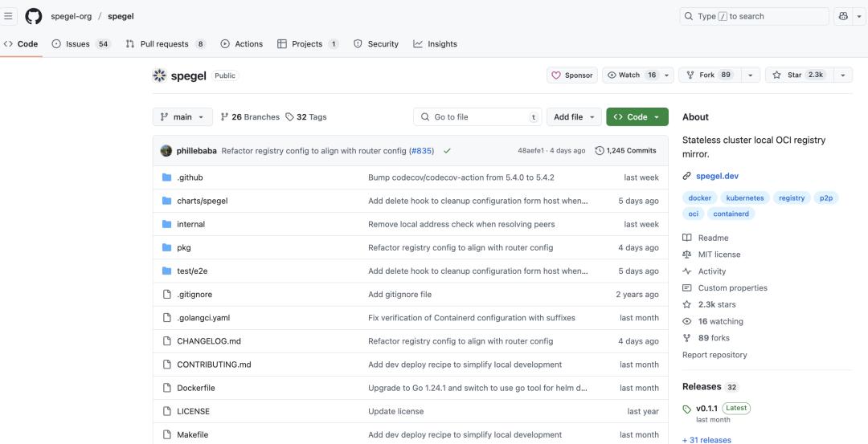Click the Dockerfile file icon
The height and width of the screenshot is (444, 868).
166,388
